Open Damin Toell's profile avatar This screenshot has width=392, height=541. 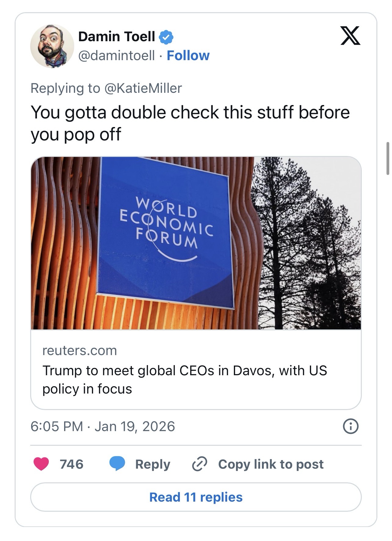[52, 46]
